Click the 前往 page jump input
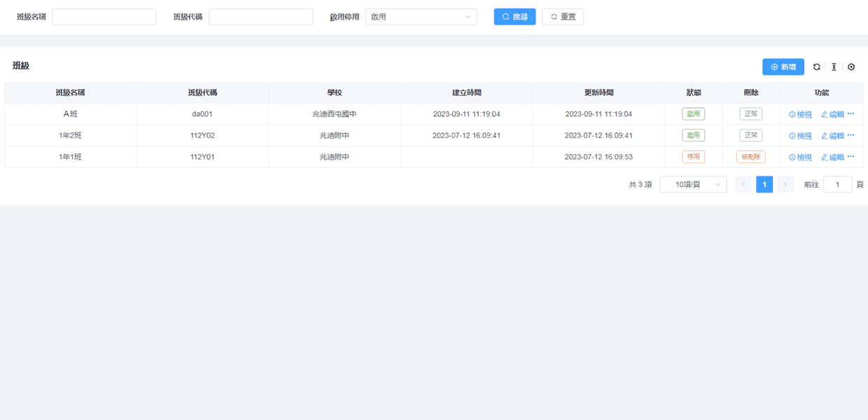Screen dimensions: 868x420 [x=837, y=185]
